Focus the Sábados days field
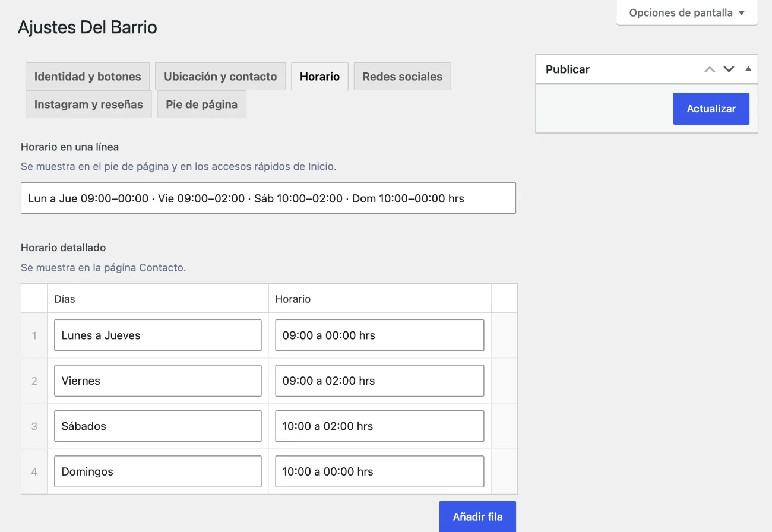 pos(158,426)
